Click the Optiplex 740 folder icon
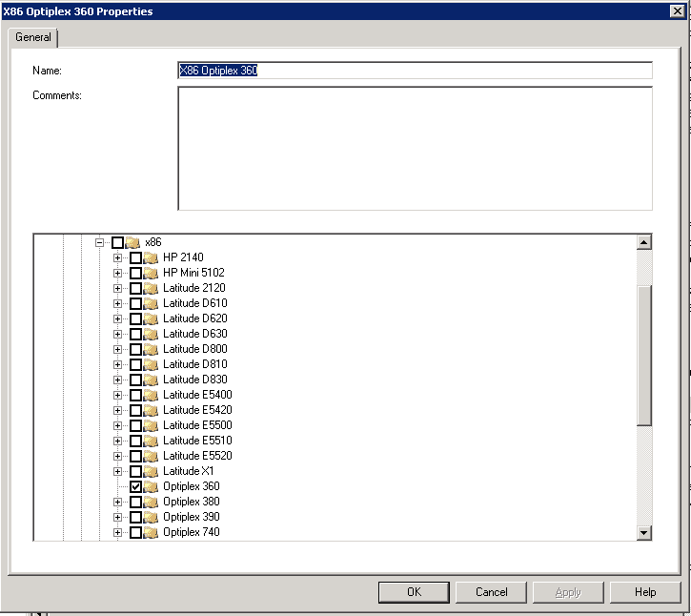The image size is (691, 616). [x=151, y=532]
